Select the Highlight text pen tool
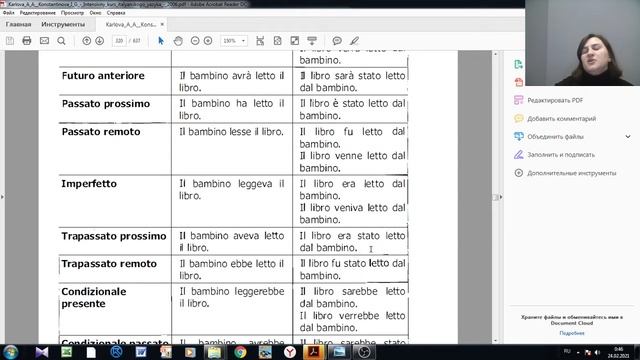640x360 pixels. coord(354,41)
